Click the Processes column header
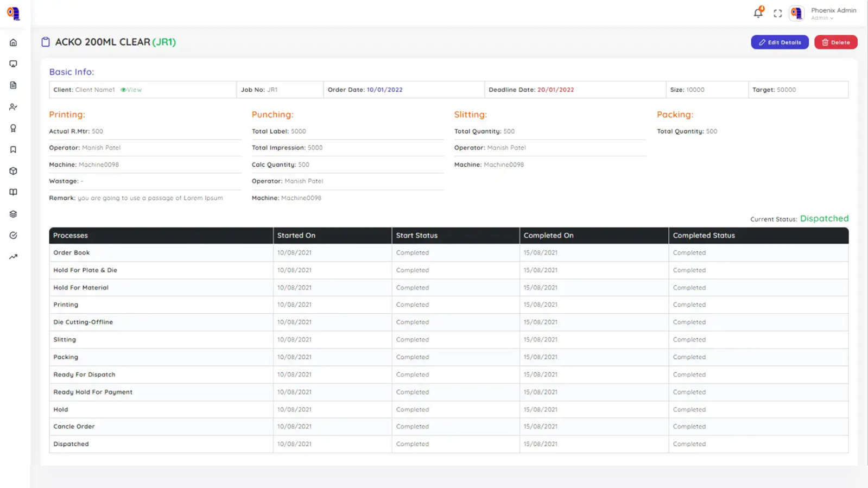This screenshot has width=868, height=488. coord(71,236)
